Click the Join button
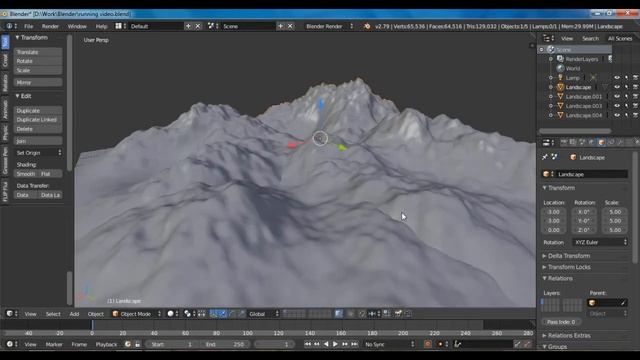Viewport: 640px width, 360px height. [38, 141]
